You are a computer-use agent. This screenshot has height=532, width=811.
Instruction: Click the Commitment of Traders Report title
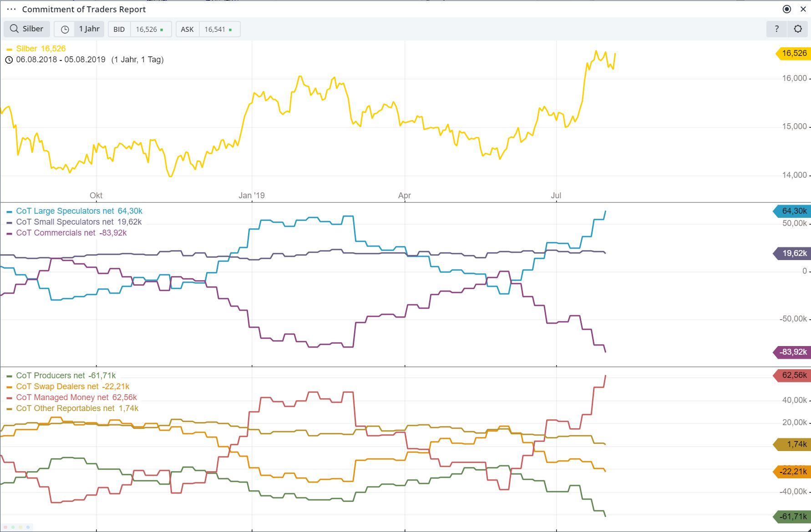pyautogui.click(x=84, y=9)
